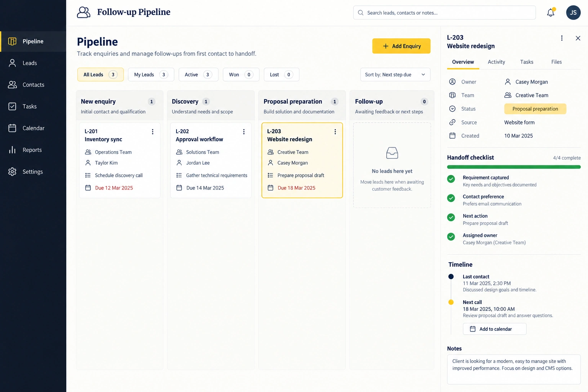Show Won leads filter
Image resolution: width=588 pixels, height=392 pixels.
(241, 75)
